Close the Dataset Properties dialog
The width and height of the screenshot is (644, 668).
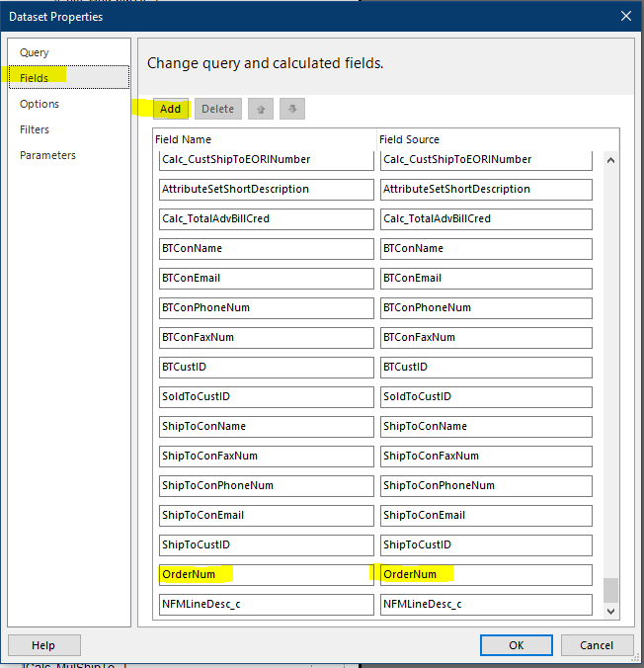coord(625,16)
